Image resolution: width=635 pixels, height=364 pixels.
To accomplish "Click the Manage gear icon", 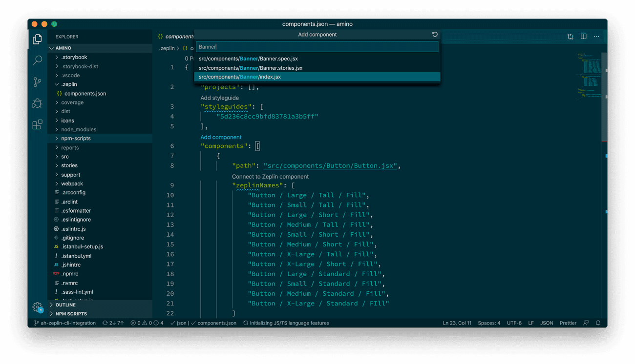I will coord(37,307).
